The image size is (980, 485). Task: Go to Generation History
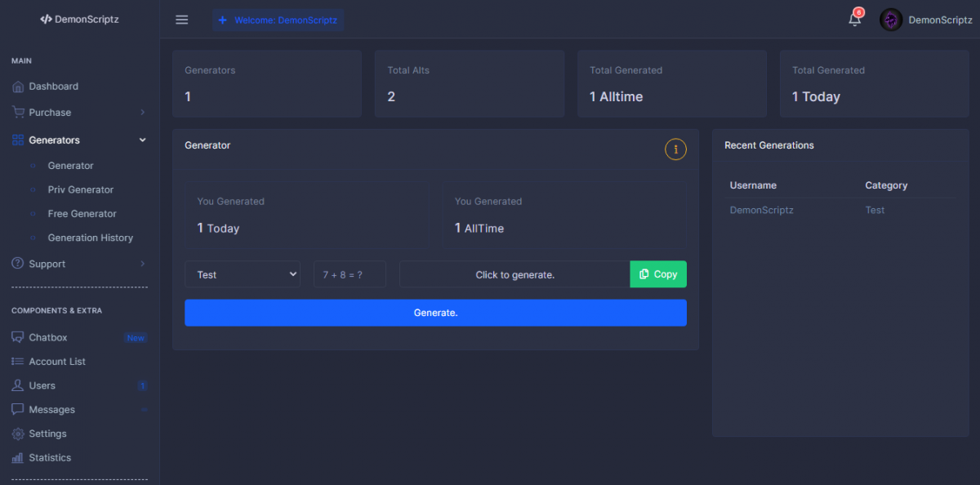click(90, 238)
